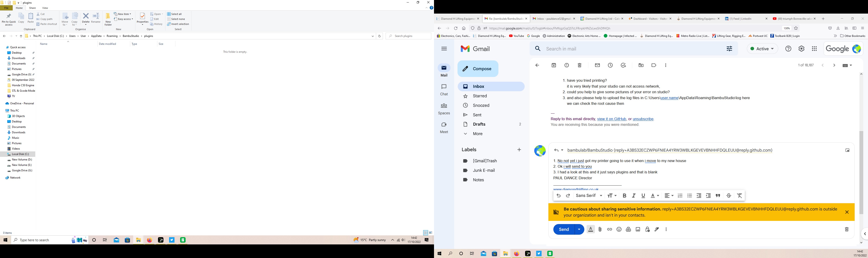Archive the open email conversation
Screen dimensions: 868x258
[554, 65]
